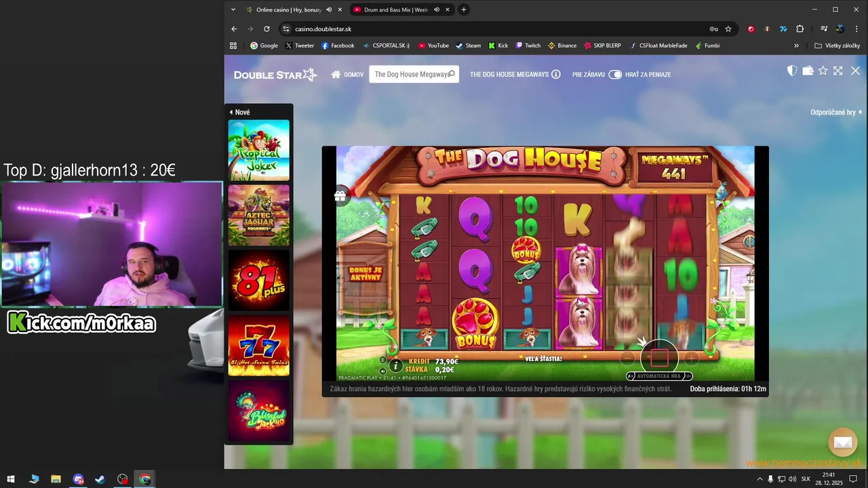Image resolution: width=868 pixels, height=488 pixels.
Task: Close the game with the X icon
Action: click(x=855, y=70)
